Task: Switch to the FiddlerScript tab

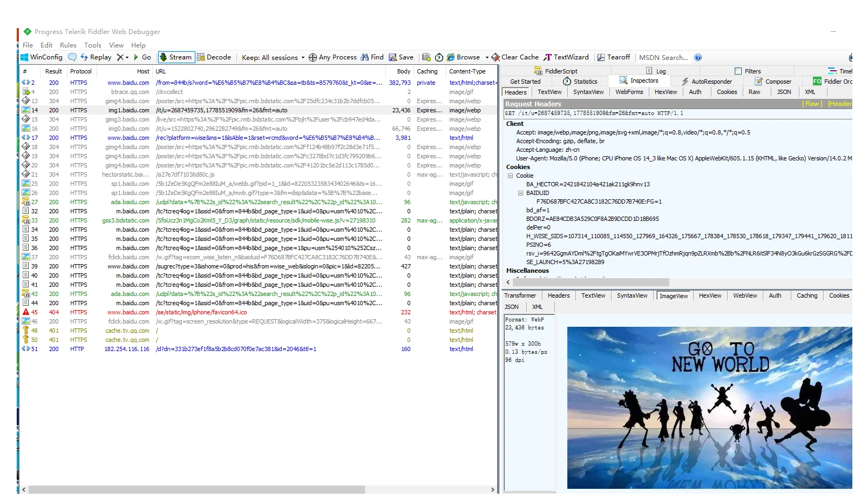Action: (x=555, y=71)
